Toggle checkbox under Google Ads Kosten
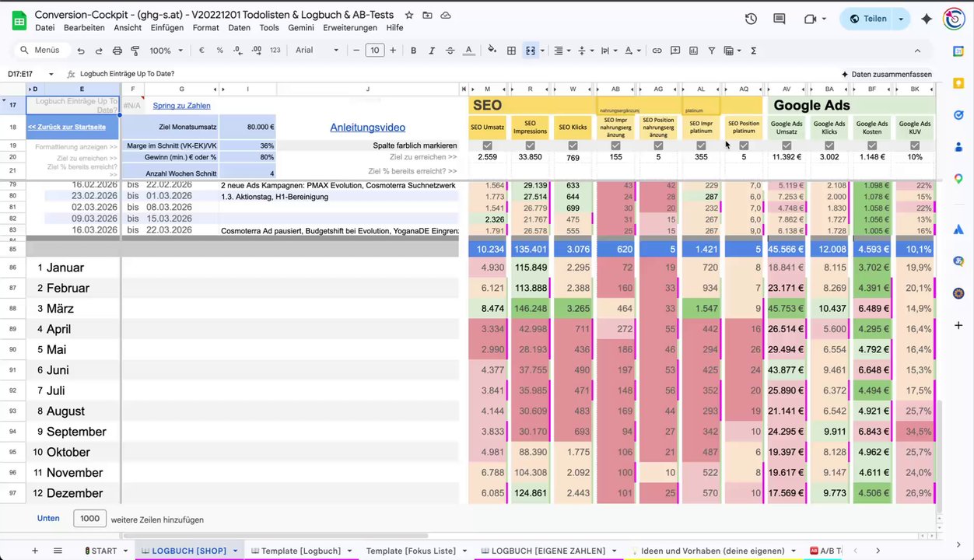Viewport: 974px width, 560px height. [872, 145]
